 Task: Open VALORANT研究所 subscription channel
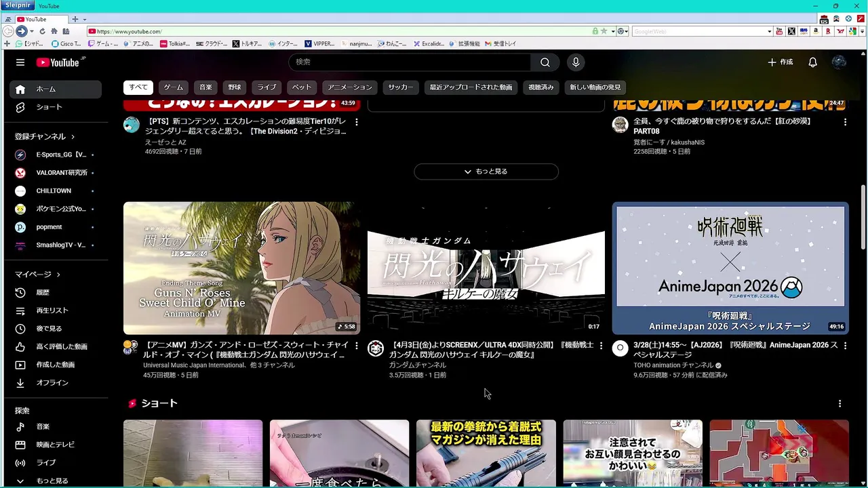tap(56, 173)
